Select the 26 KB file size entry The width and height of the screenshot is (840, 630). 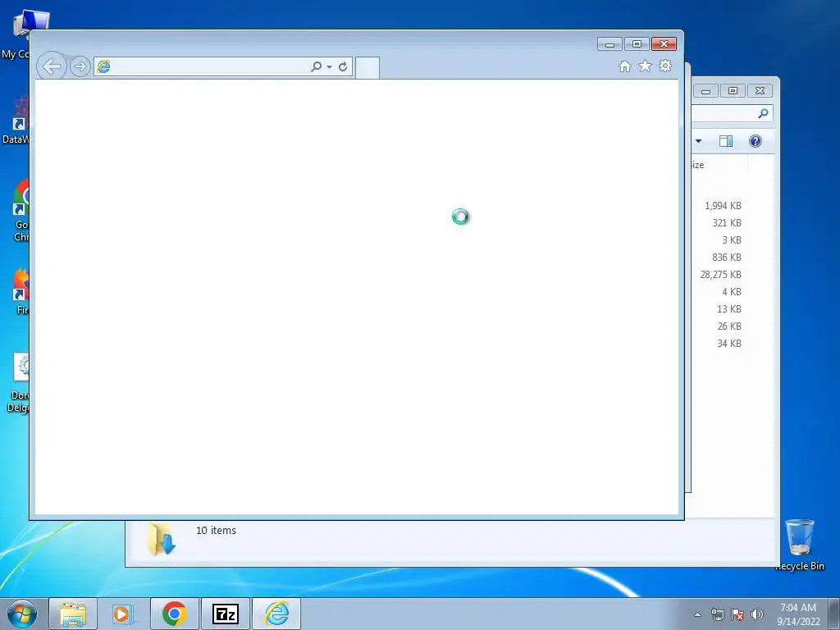tap(729, 326)
